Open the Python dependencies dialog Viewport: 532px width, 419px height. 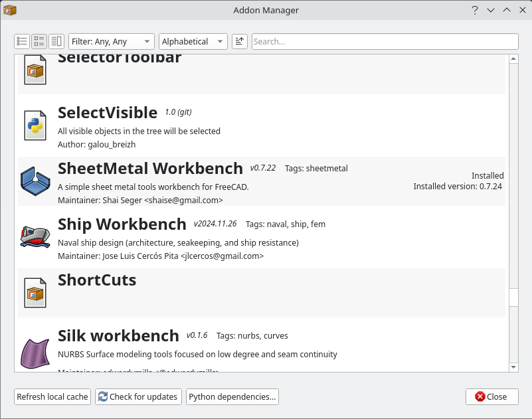click(232, 396)
